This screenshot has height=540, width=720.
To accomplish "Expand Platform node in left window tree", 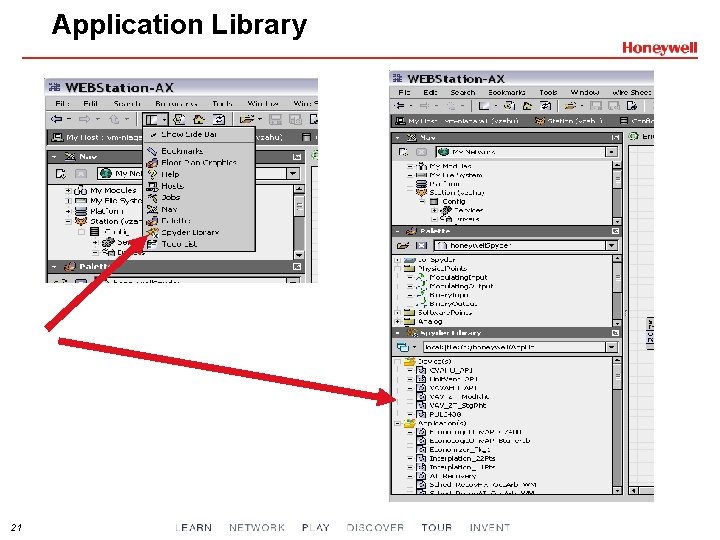I will tap(68, 211).
